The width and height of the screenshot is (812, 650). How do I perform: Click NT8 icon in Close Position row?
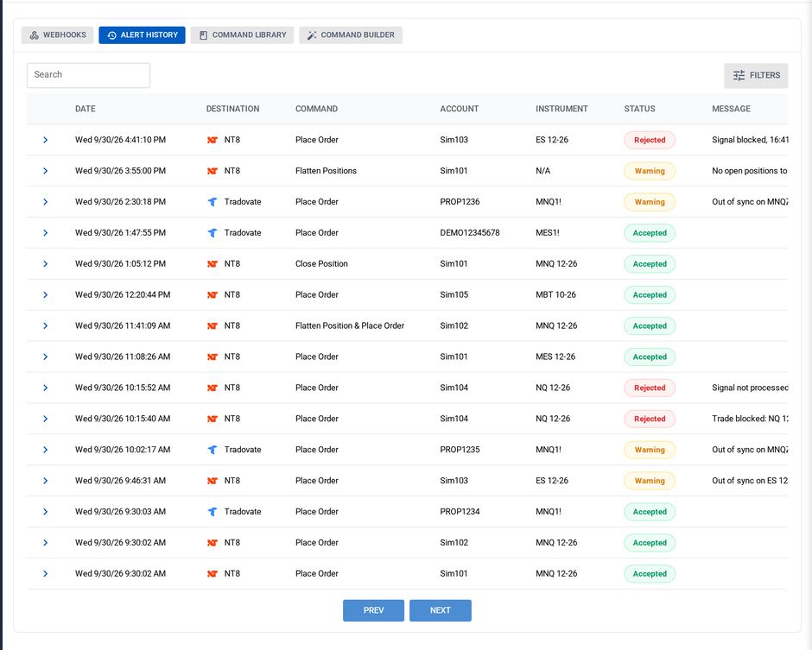[213, 264]
